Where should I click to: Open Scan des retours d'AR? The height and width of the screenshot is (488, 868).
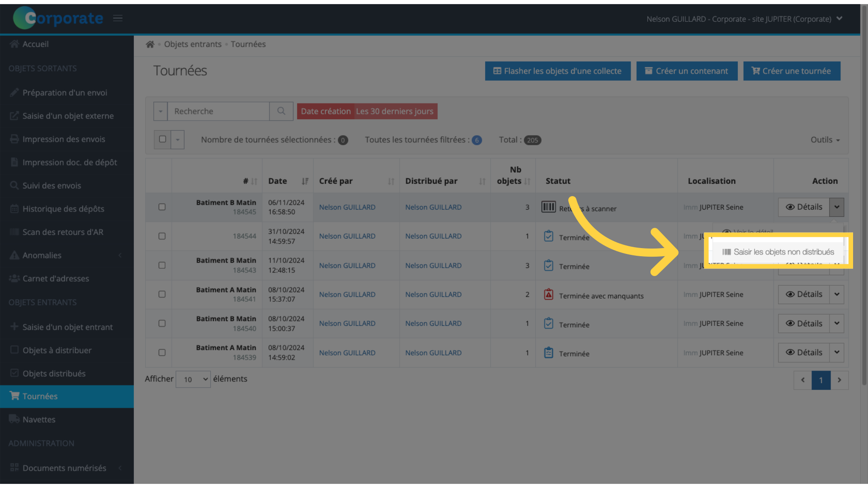click(67, 232)
